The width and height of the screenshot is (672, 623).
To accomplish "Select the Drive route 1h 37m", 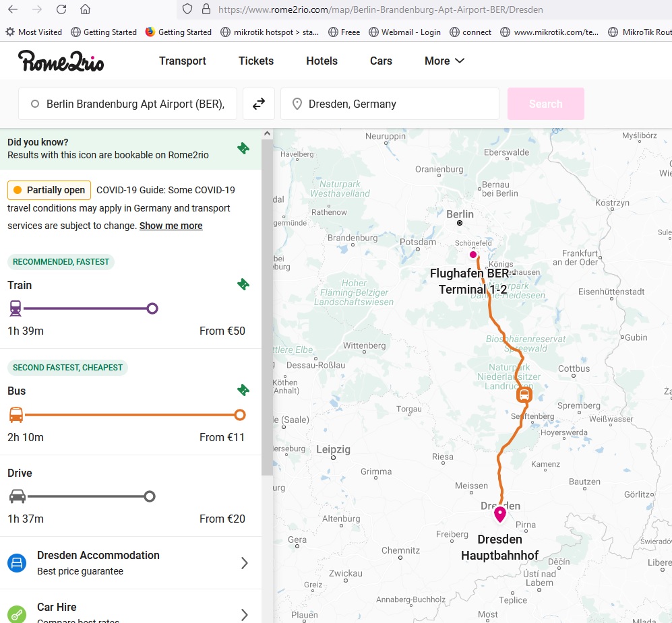I will pos(131,496).
